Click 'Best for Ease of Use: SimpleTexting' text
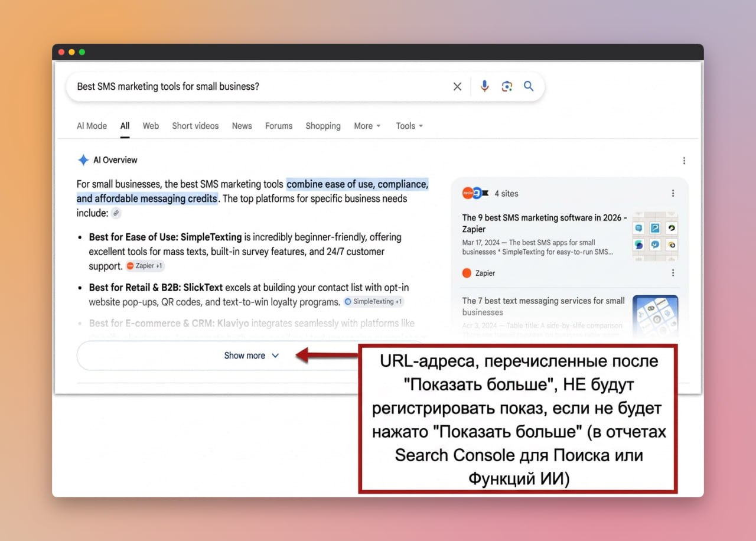This screenshot has width=756, height=541. [165, 237]
